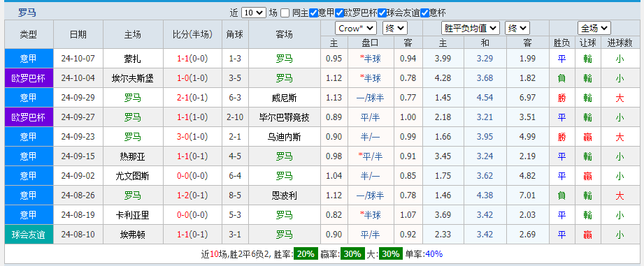This screenshot has height=266, width=644.
Task: Click corner count 8-5
Action: [x=235, y=196]
